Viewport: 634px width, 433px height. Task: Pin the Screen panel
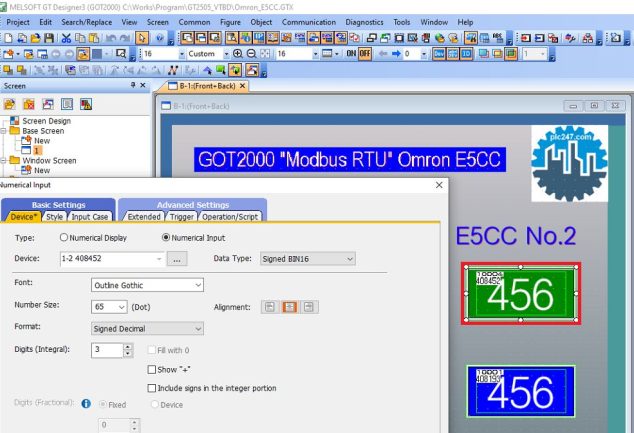pos(133,85)
